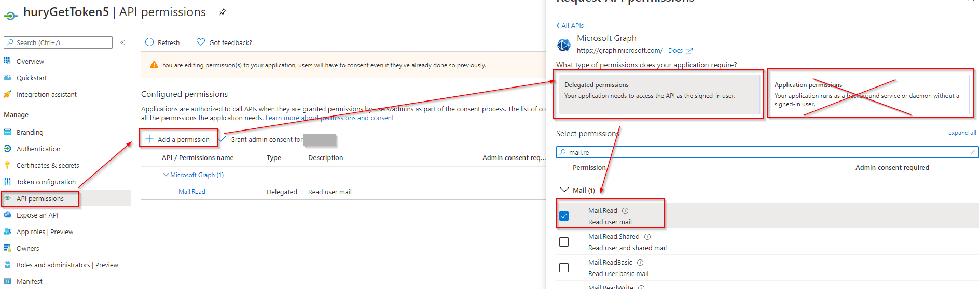Open Branding page from sidebar
980x289 pixels.
point(30,132)
